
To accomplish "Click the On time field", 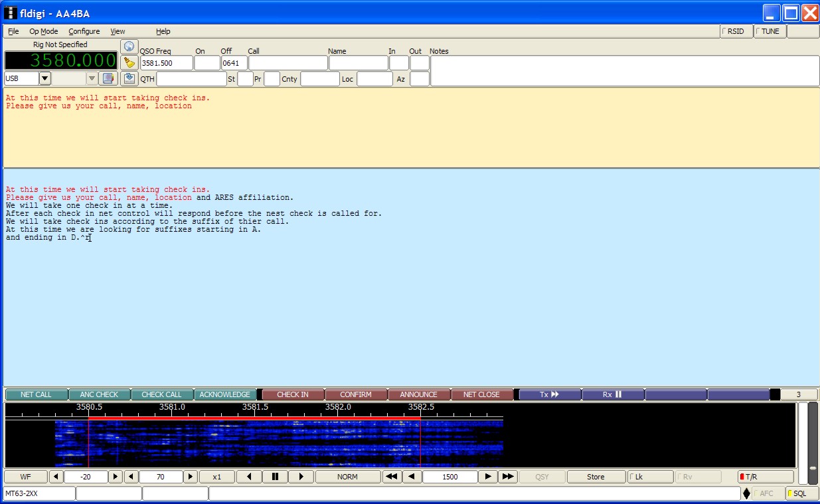I will pyautogui.click(x=207, y=63).
